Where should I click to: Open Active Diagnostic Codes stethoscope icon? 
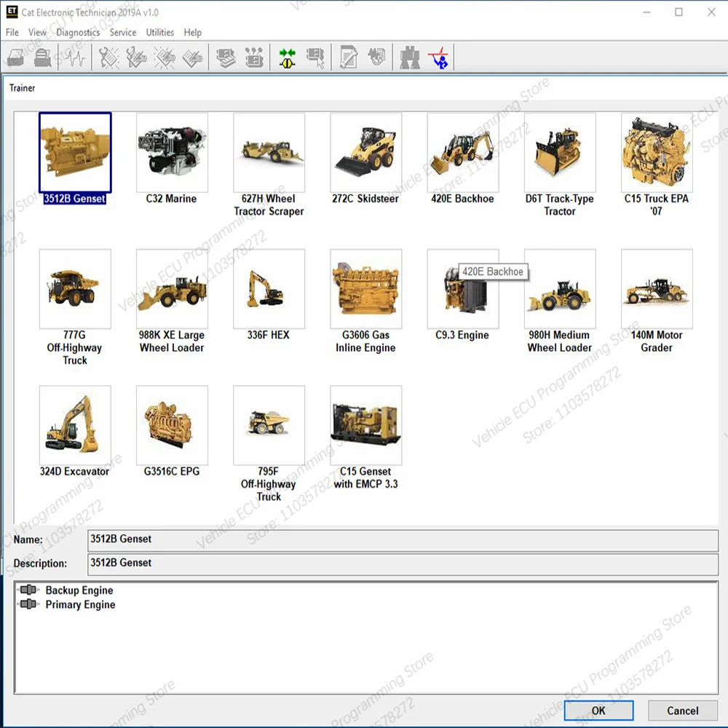[108, 58]
